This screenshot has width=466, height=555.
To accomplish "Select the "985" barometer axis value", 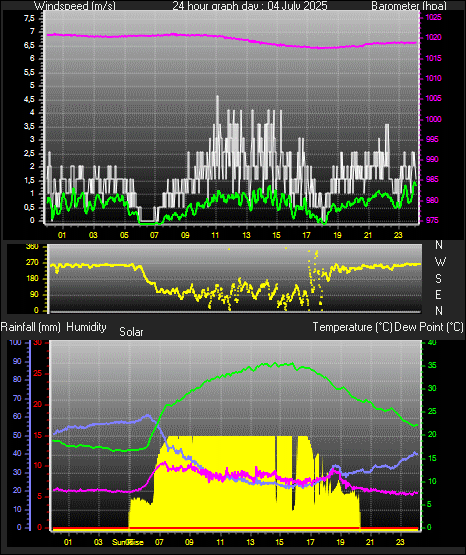I will point(432,180).
